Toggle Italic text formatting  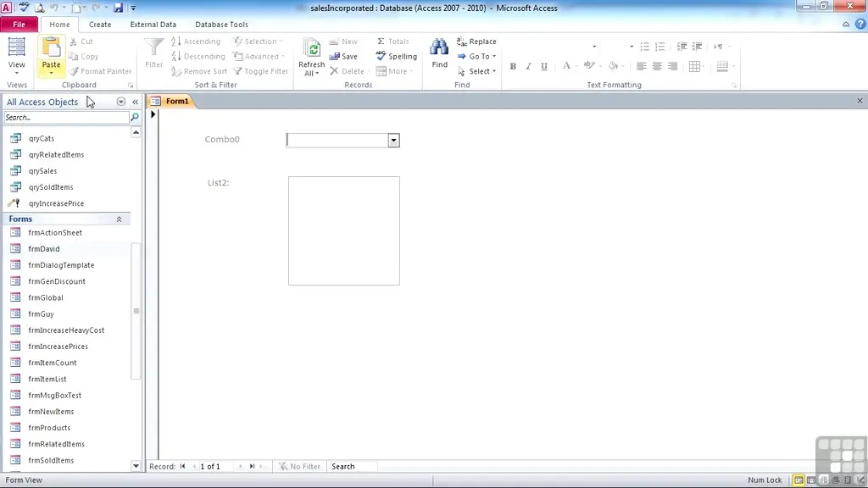pos(529,66)
